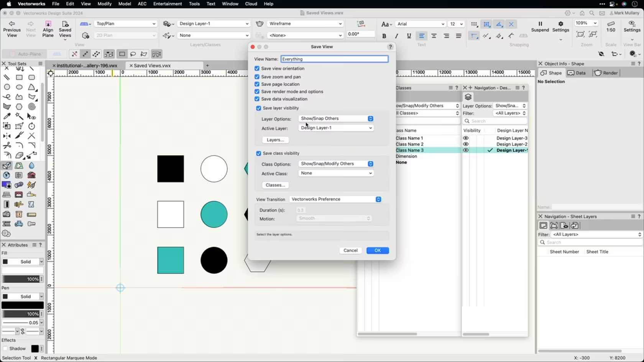Click the Previous View icon
The height and width of the screenshot is (362, 644).
11,24
